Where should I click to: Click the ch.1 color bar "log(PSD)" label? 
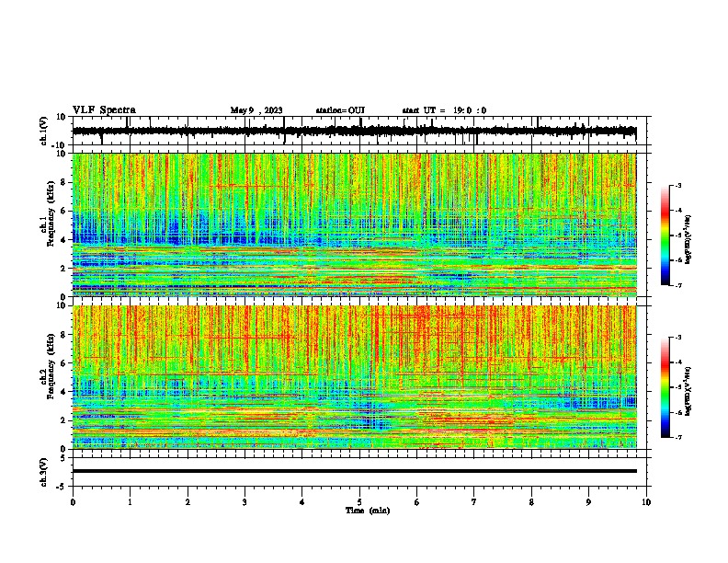click(688, 239)
